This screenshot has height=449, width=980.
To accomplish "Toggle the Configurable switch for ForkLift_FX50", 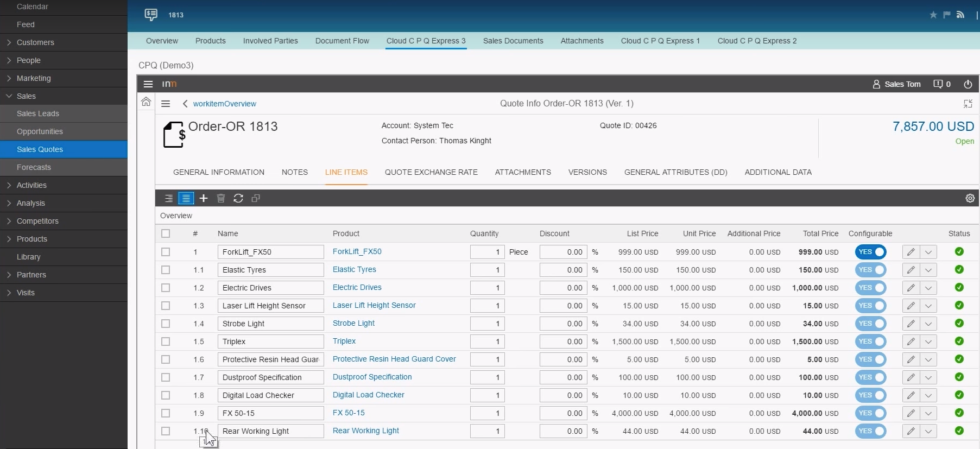I will click(870, 252).
